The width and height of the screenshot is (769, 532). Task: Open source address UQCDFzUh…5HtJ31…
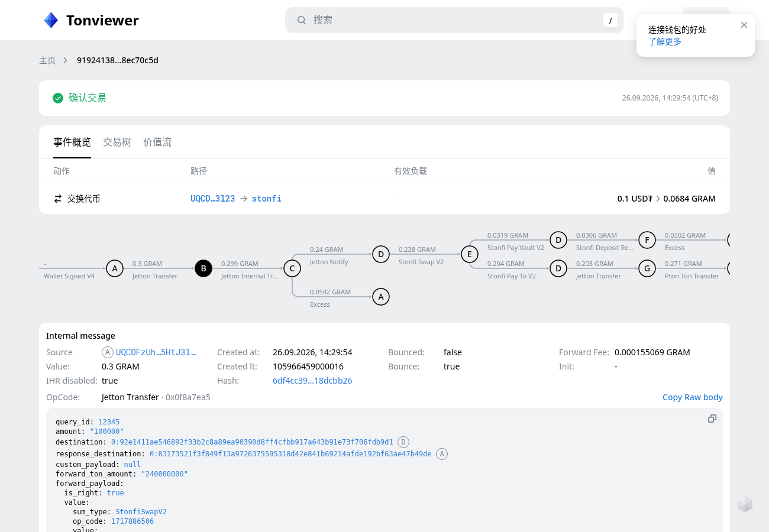click(156, 352)
